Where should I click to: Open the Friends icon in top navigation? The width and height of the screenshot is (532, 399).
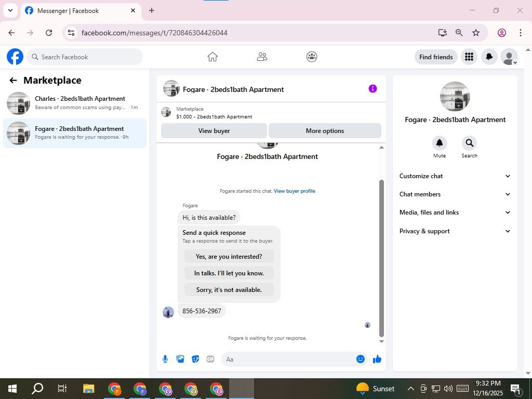pos(262,57)
